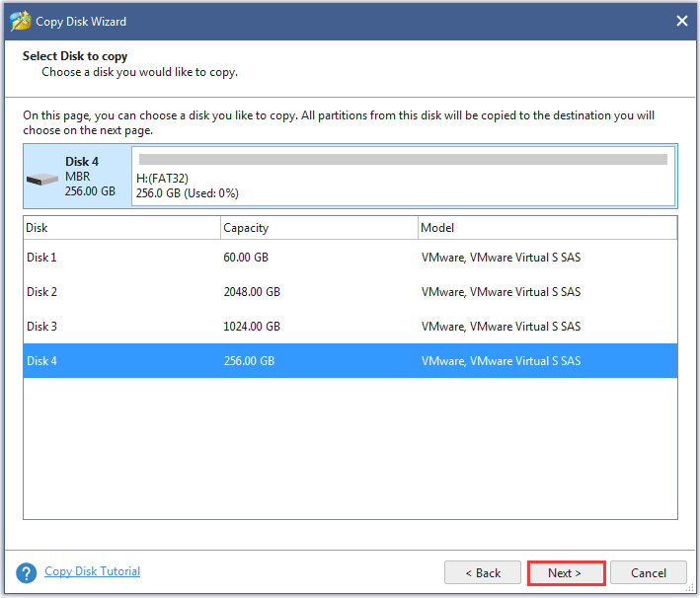Click the 2048.00 GB capacity cell

252,292
